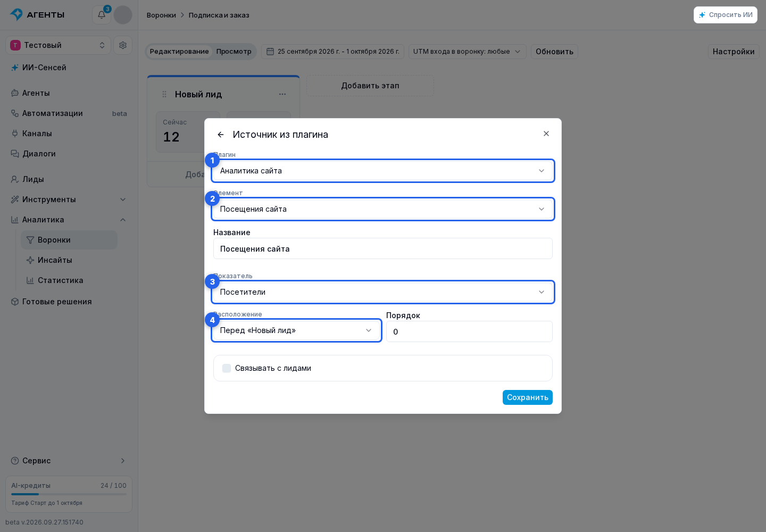Click the Спросить ИИ button
Viewport: 766px width, 532px height.
click(x=726, y=15)
